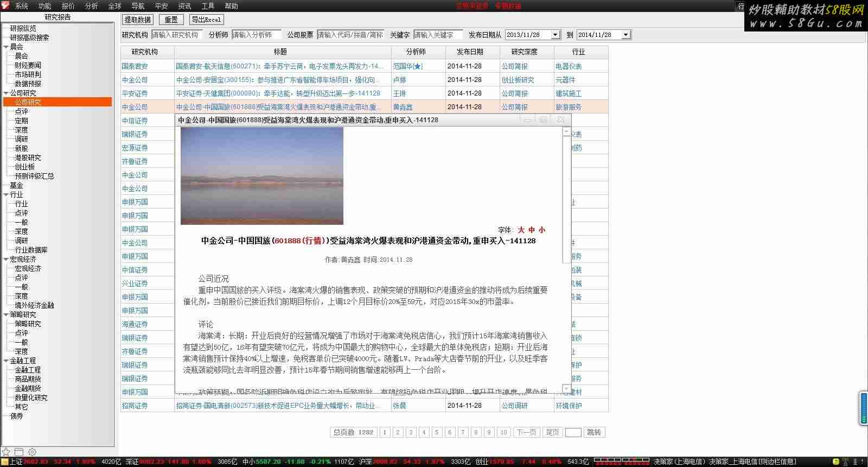
Task: Click the yellow icon before 上证 in the status bar
Action: point(4,462)
